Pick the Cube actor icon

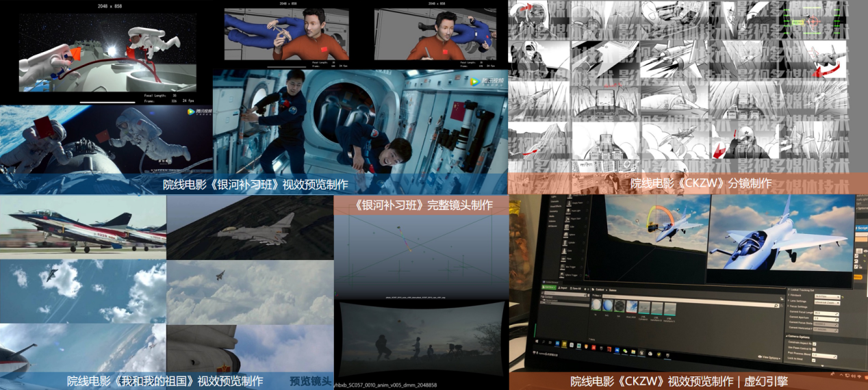coord(567,226)
